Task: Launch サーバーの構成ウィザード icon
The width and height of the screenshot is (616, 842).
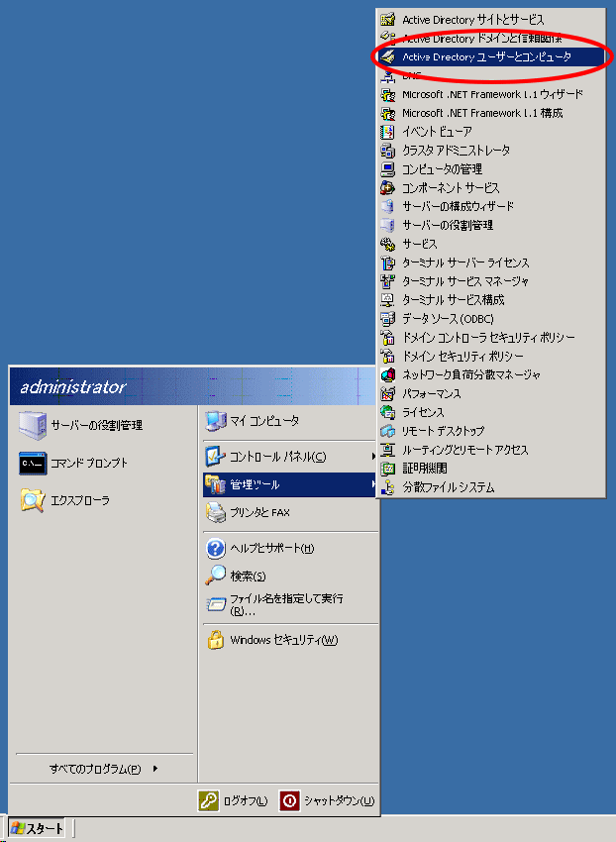Action: 388,207
